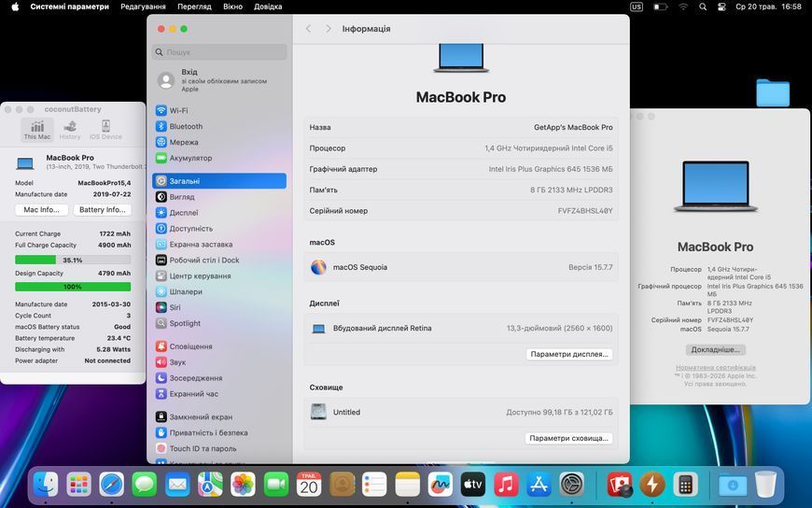Click the Пошук search field

pos(219,52)
